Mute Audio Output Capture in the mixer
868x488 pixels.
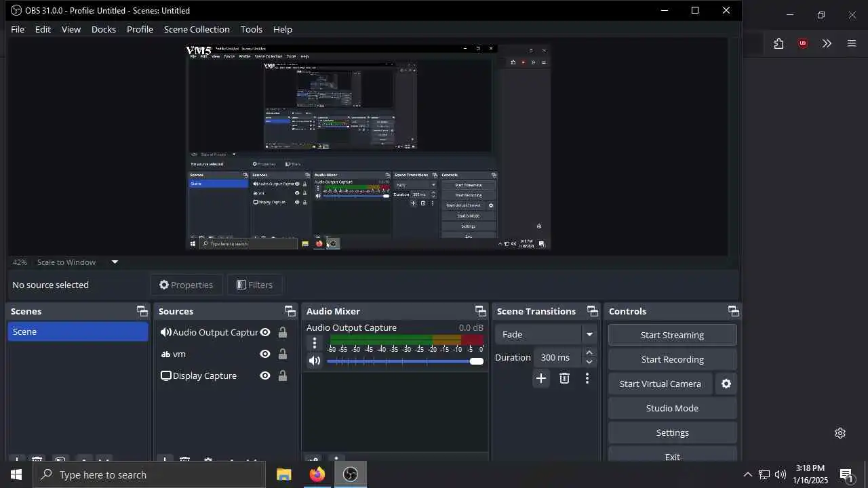click(314, 361)
